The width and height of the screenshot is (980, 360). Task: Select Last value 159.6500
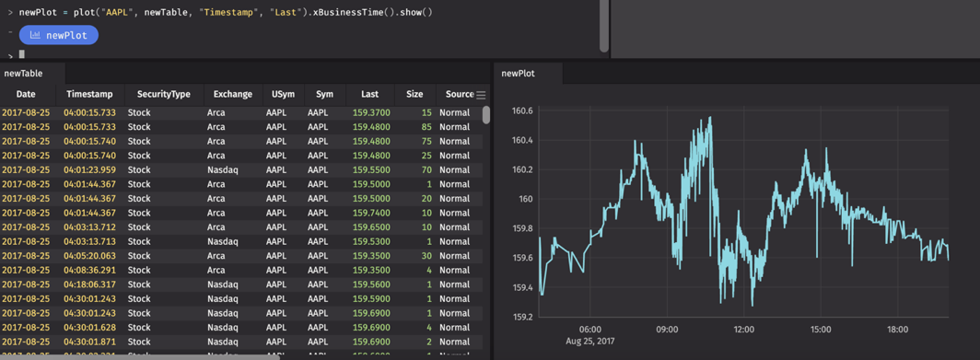point(371,226)
